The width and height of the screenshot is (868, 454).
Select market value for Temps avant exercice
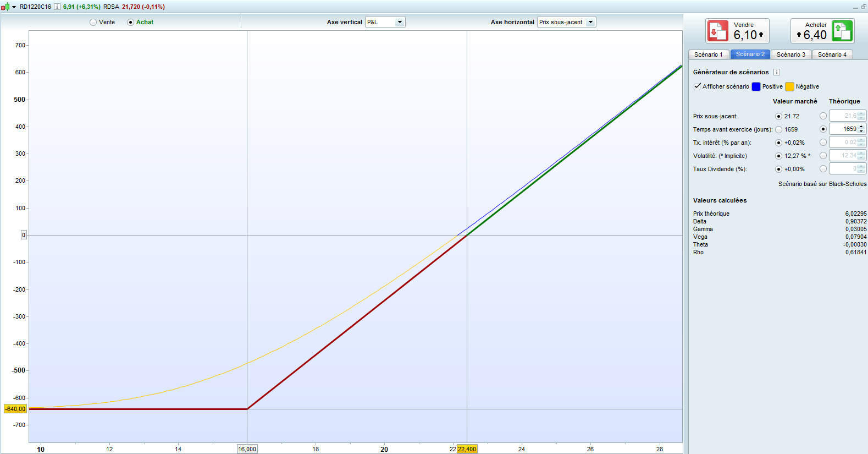pos(778,129)
